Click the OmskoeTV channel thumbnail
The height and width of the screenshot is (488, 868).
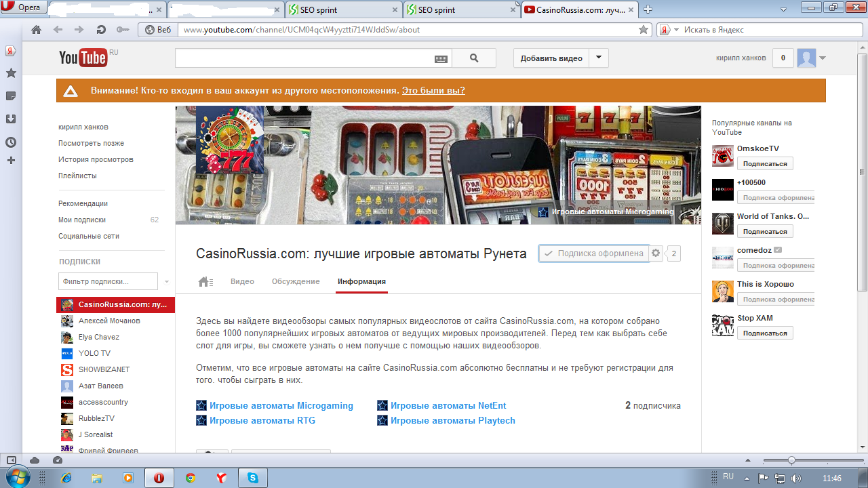(x=723, y=155)
